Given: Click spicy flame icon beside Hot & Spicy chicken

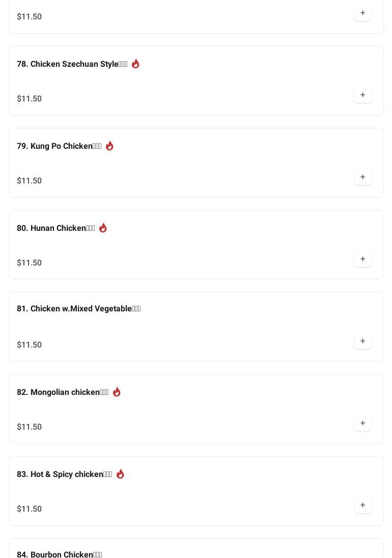Looking at the screenshot, I should click(x=120, y=474).
